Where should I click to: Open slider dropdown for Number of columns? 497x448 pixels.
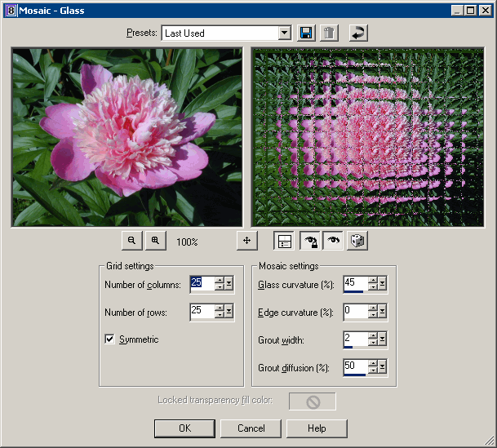(x=229, y=283)
